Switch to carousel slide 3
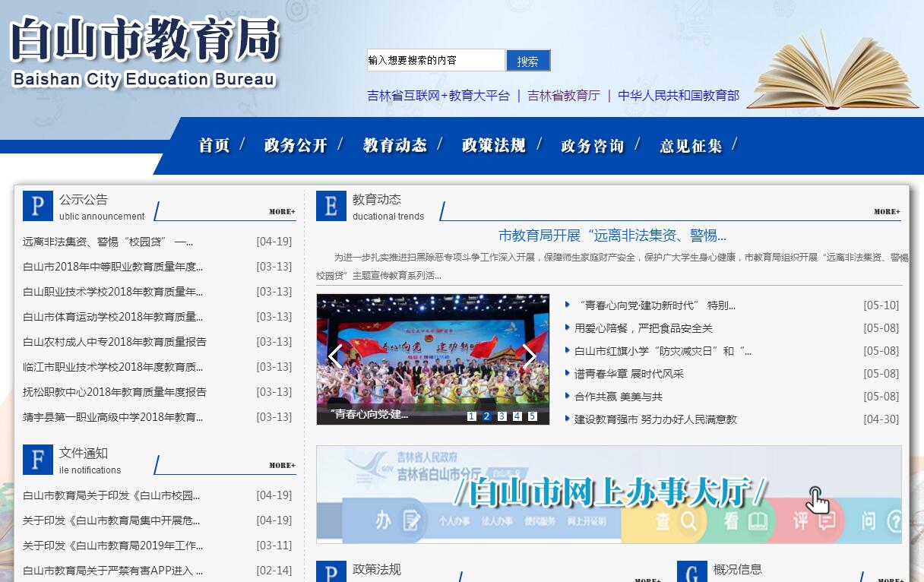The height and width of the screenshot is (582, 924). click(x=502, y=416)
